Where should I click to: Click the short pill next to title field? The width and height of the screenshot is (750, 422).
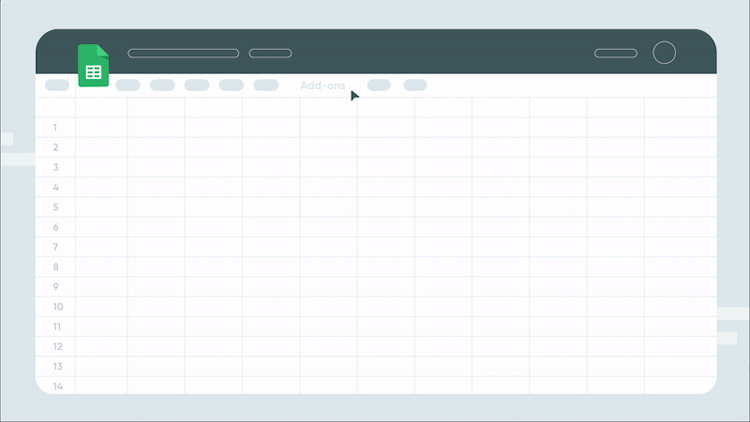(270, 53)
